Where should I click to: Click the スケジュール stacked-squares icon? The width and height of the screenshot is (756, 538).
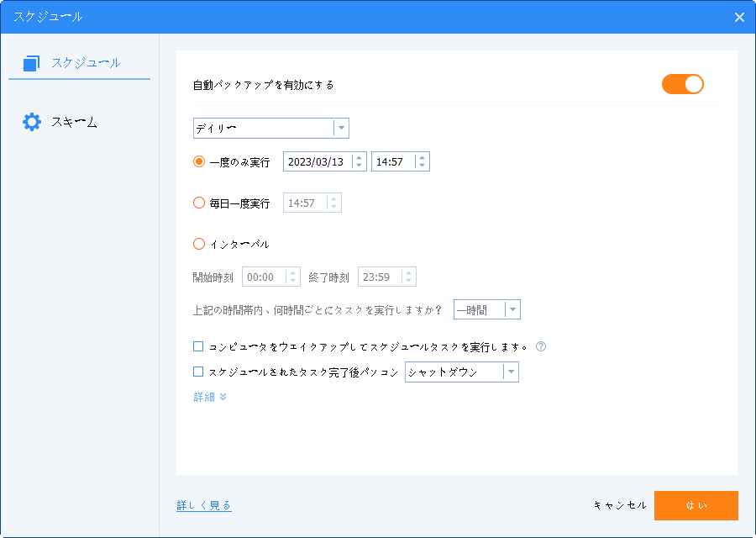point(31,63)
